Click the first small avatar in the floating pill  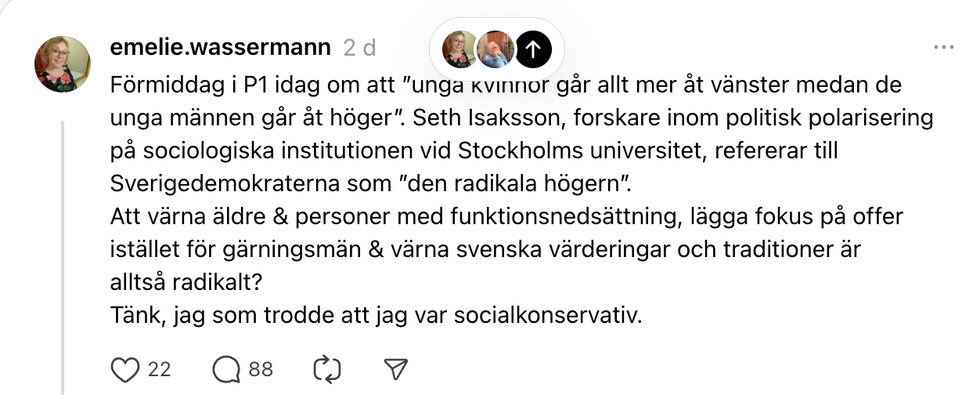tap(459, 49)
